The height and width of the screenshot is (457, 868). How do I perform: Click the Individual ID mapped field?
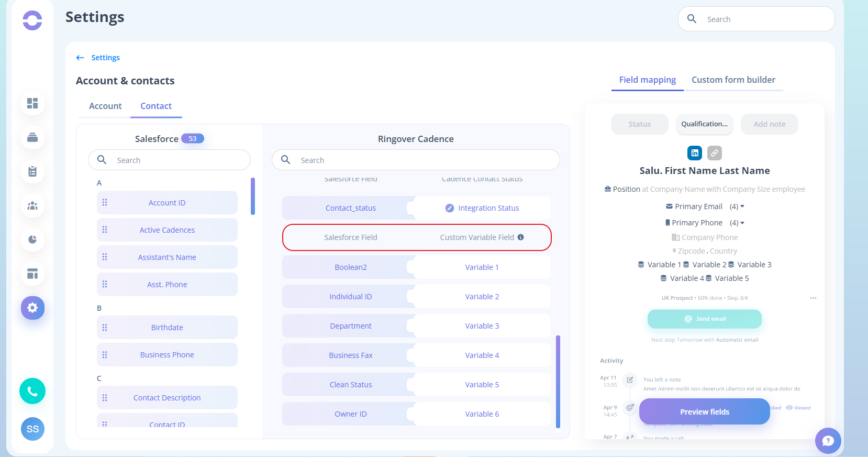pyautogui.click(x=350, y=297)
